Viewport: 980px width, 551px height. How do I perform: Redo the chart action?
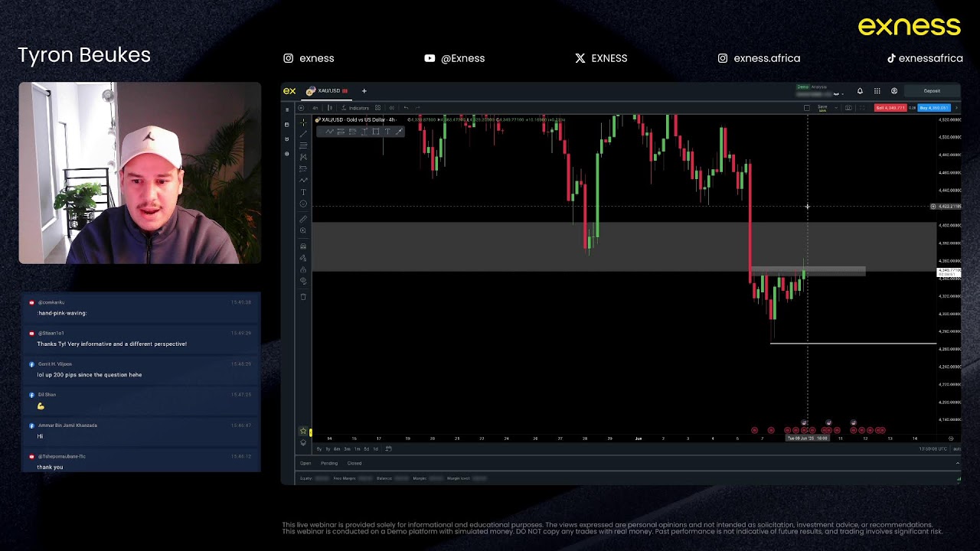click(x=417, y=108)
